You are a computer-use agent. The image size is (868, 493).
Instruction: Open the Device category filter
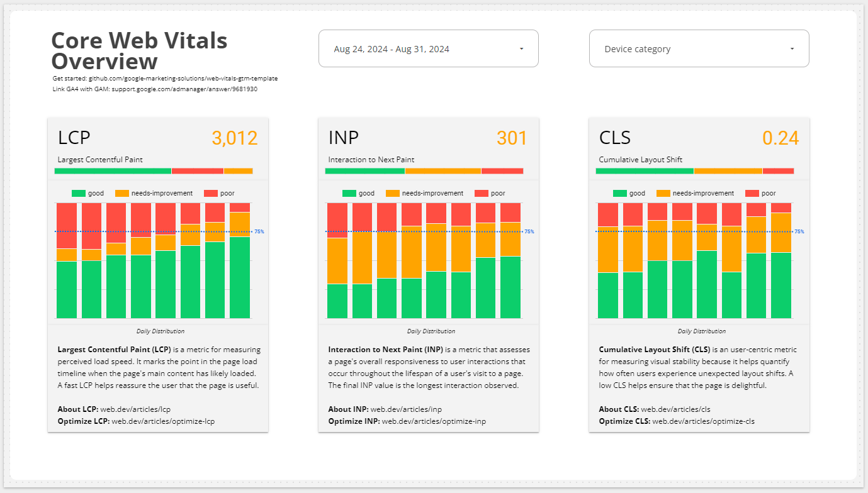tap(699, 48)
